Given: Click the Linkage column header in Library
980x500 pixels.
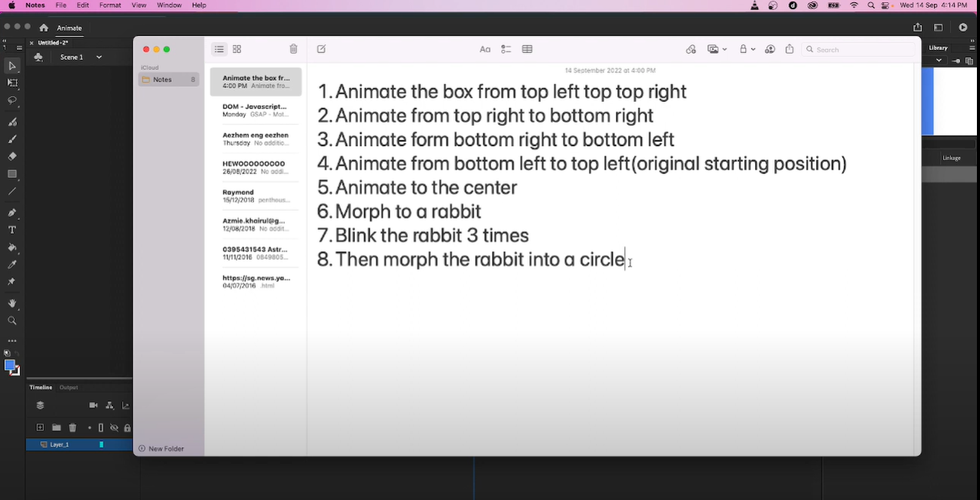Looking at the screenshot, I should 952,158.
